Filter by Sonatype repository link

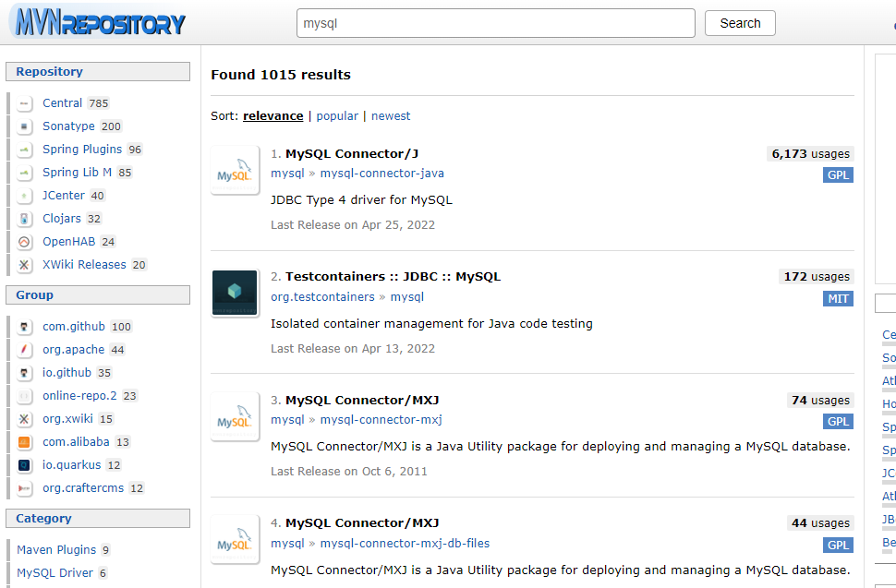[68, 126]
